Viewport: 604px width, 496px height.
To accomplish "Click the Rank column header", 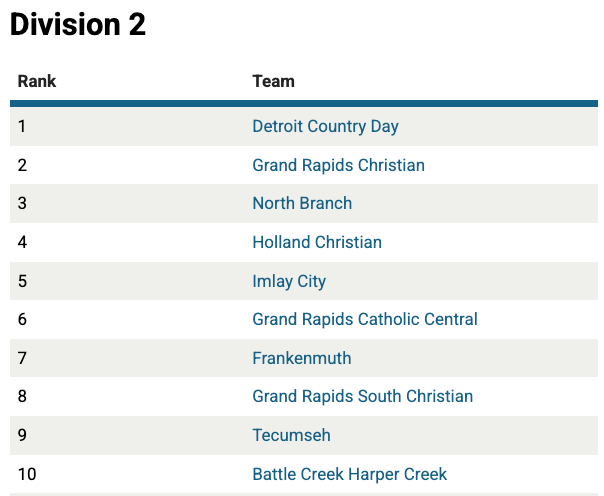I will (37, 81).
